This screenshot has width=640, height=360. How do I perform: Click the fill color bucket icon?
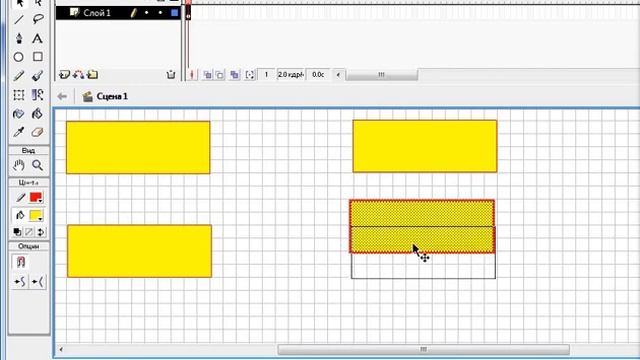(x=20, y=215)
